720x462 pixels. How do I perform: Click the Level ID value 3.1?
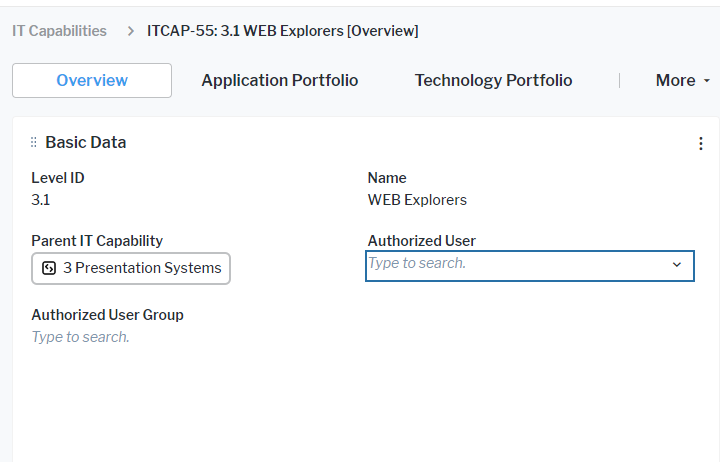pyautogui.click(x=41, y=199)
